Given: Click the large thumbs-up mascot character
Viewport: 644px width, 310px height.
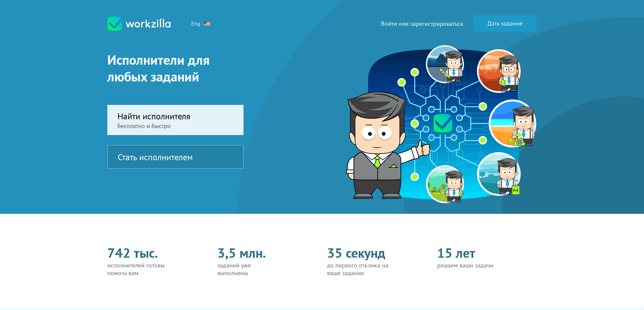Looking at the screenshot, I should (x=377, y=144).
